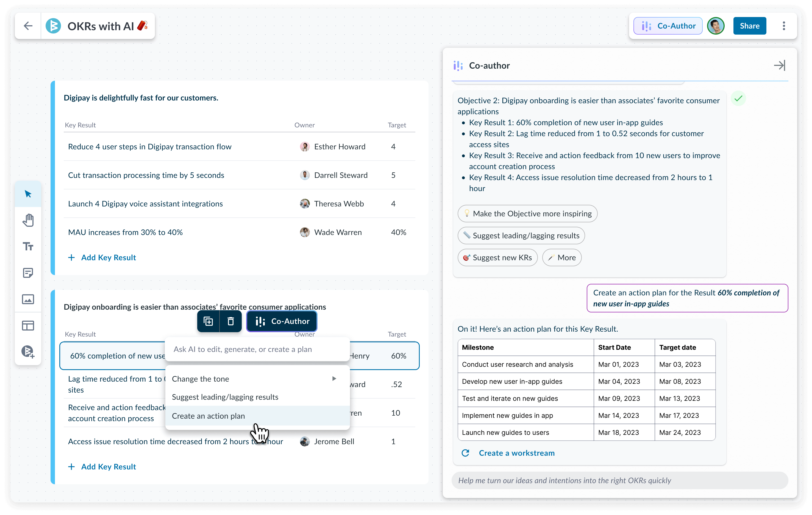This screenshot has width=812, height=515.
Task: Click the floating Co-Author toolbar button
Action: click(282, 321)
